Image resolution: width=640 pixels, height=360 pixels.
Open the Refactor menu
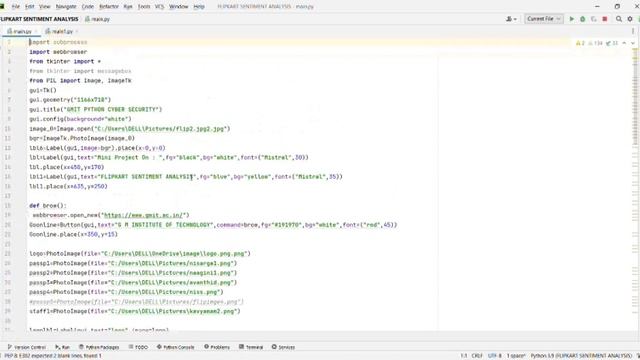109,7
